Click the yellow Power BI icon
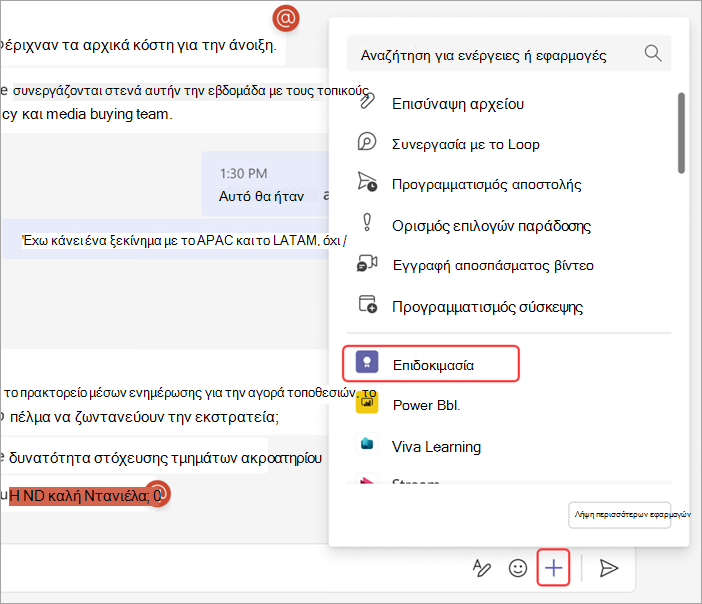702x604 pixels. (x=367, y=402)
